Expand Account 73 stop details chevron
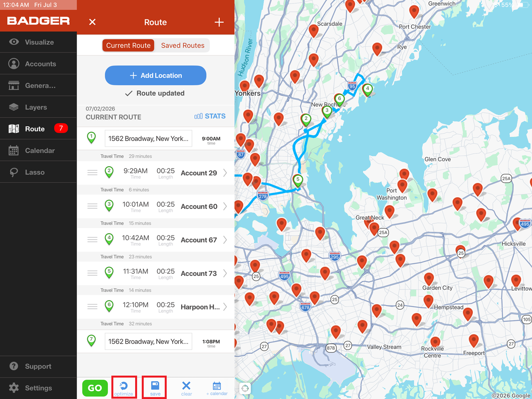This screenshot has width=532, height=399. tap(225, 274)
